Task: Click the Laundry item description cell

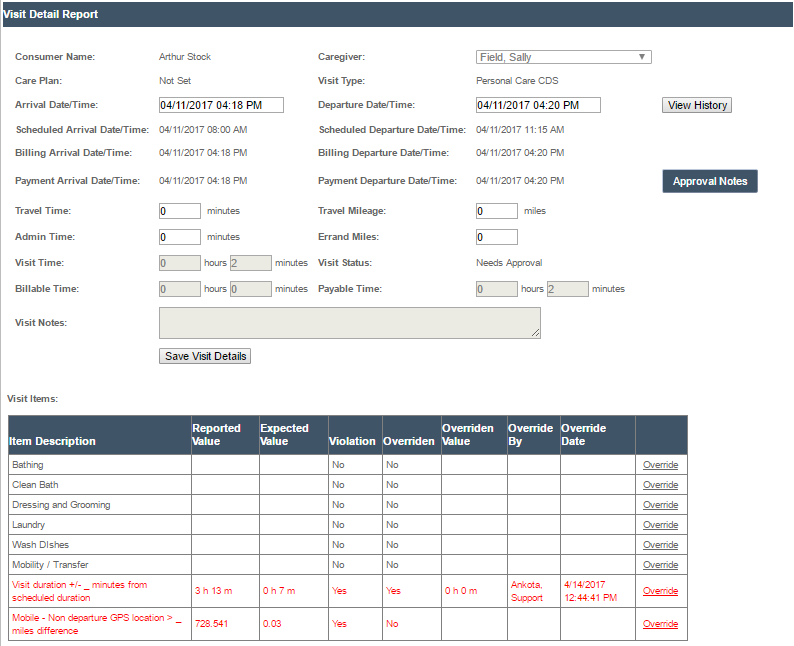Action: 100,525
